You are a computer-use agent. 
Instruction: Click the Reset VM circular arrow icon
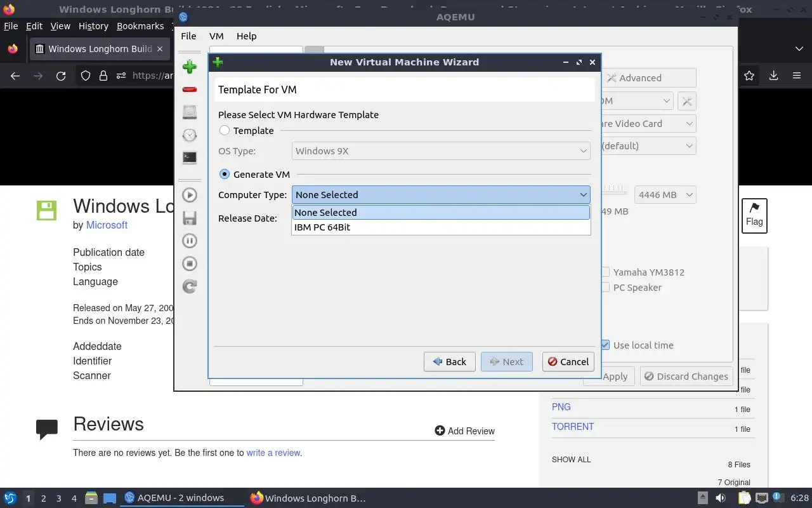coord(189,286)
